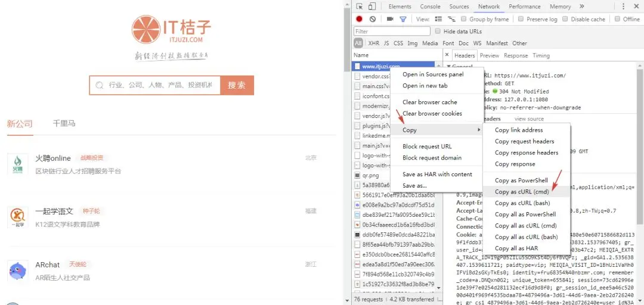Select the qr.png request row
This screenshot has height=305, width=644.
[x=394, y=175]
